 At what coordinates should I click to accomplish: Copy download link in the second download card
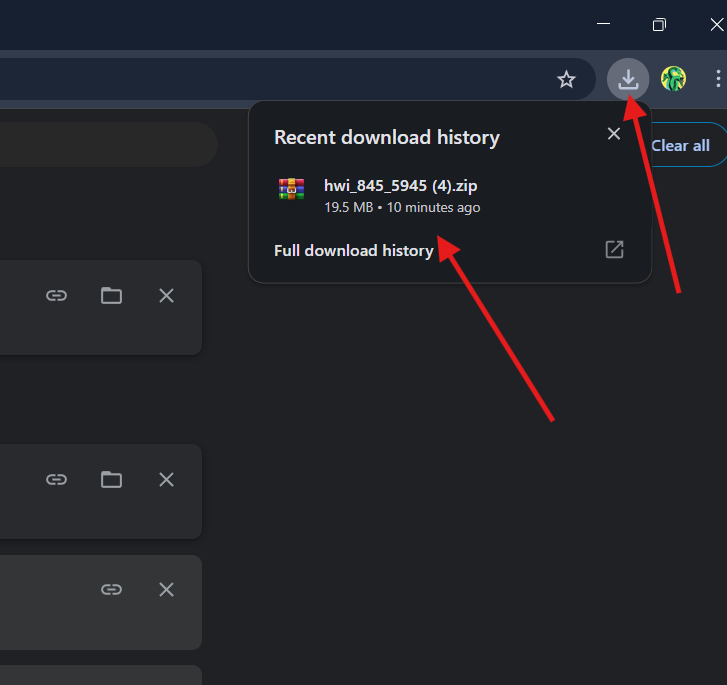[x=57, y=480]
